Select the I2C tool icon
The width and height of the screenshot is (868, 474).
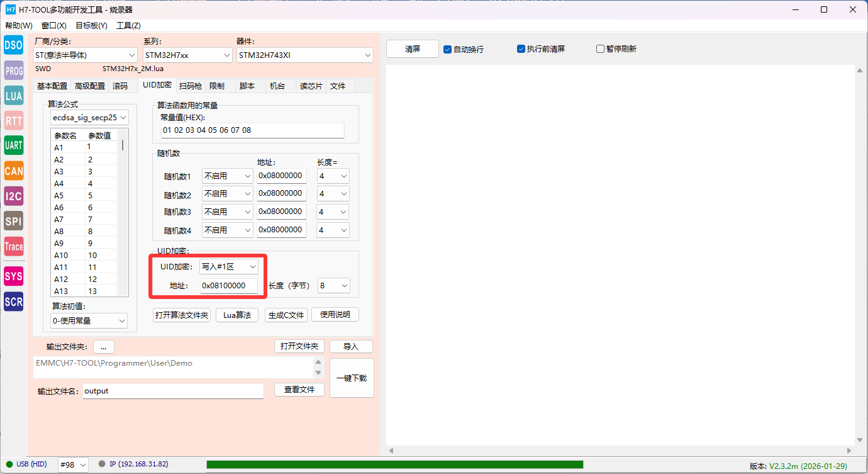point(13,196)
